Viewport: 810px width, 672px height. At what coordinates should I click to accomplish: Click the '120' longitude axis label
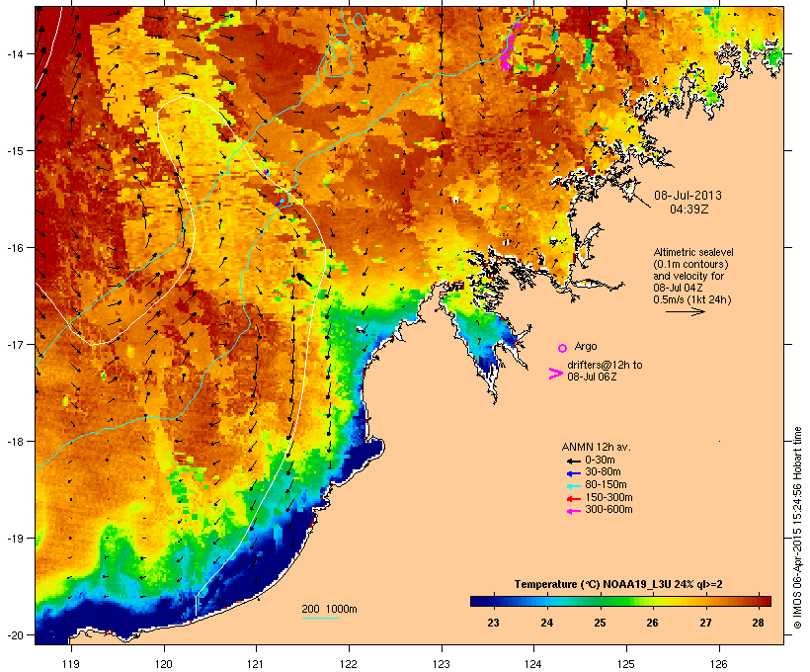click(164, 664)
